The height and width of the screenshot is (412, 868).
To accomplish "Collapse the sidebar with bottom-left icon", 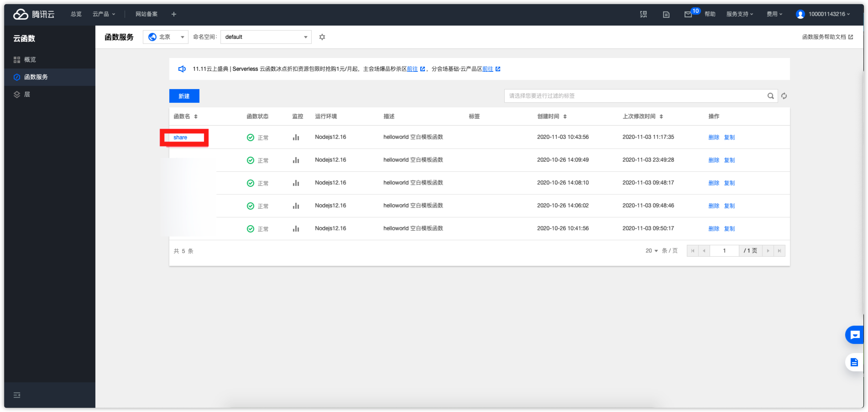I will (x=17, y=395).
